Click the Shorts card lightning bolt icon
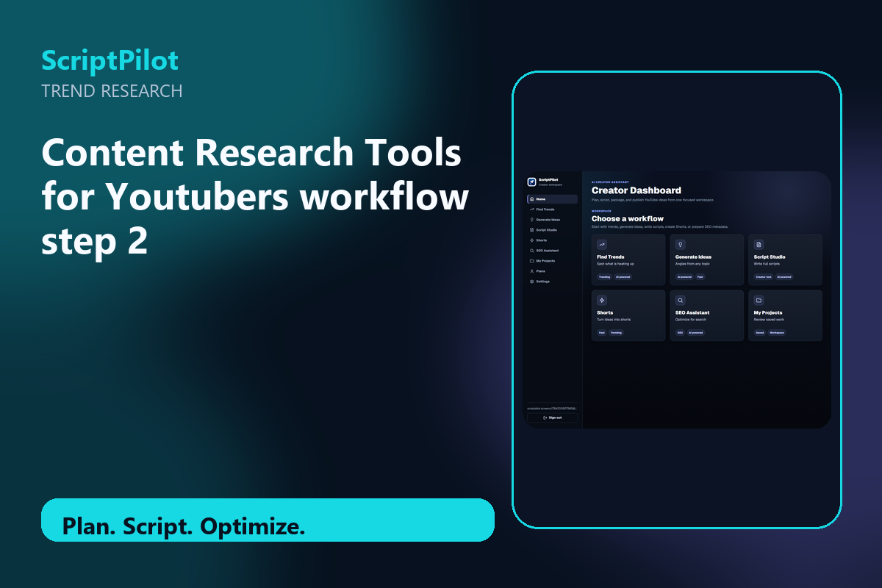The image size is (882, 588). click(602, 300)
